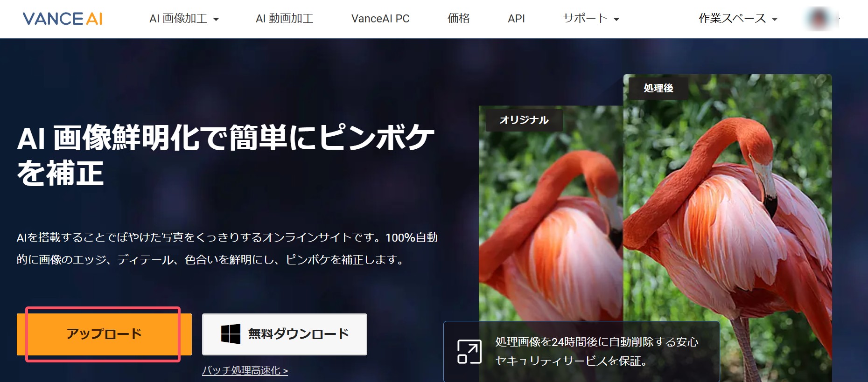Click the 無料ダウンロード button text

[x=299, y=334]
